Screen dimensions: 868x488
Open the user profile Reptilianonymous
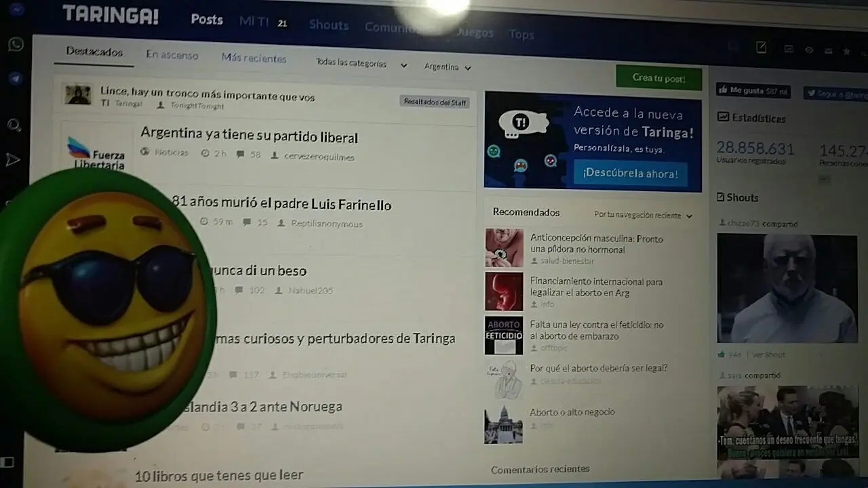(327, 223)
